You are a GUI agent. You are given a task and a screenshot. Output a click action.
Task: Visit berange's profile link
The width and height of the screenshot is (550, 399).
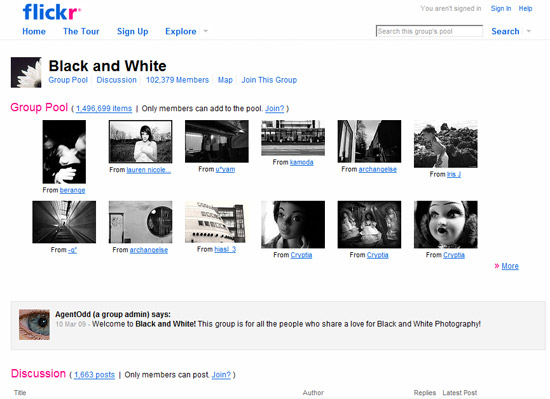pos(73,190)
